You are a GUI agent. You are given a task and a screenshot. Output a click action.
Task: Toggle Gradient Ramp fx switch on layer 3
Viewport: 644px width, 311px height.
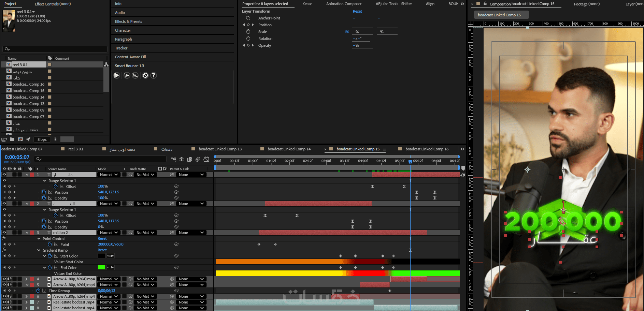coord(4,250)
